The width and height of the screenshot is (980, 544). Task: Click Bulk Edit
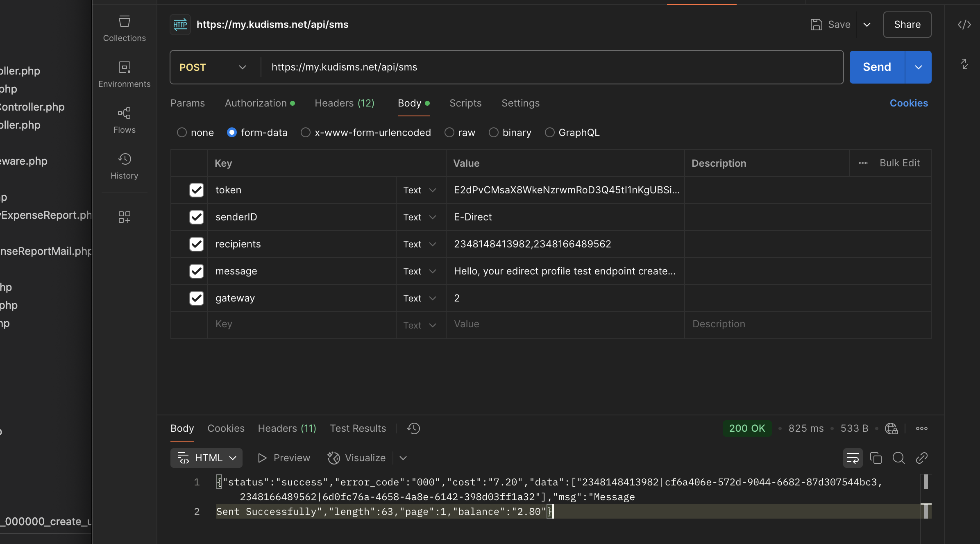tap(900, 163)
